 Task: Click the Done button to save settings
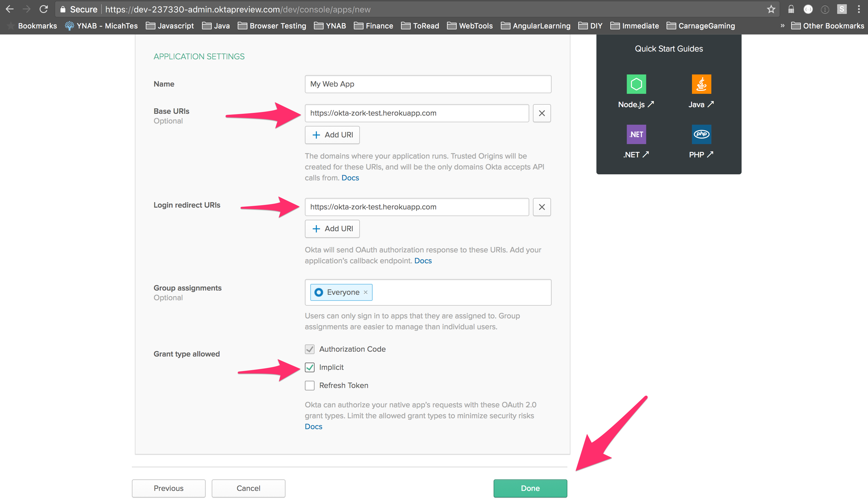click(x=530, y=488)
